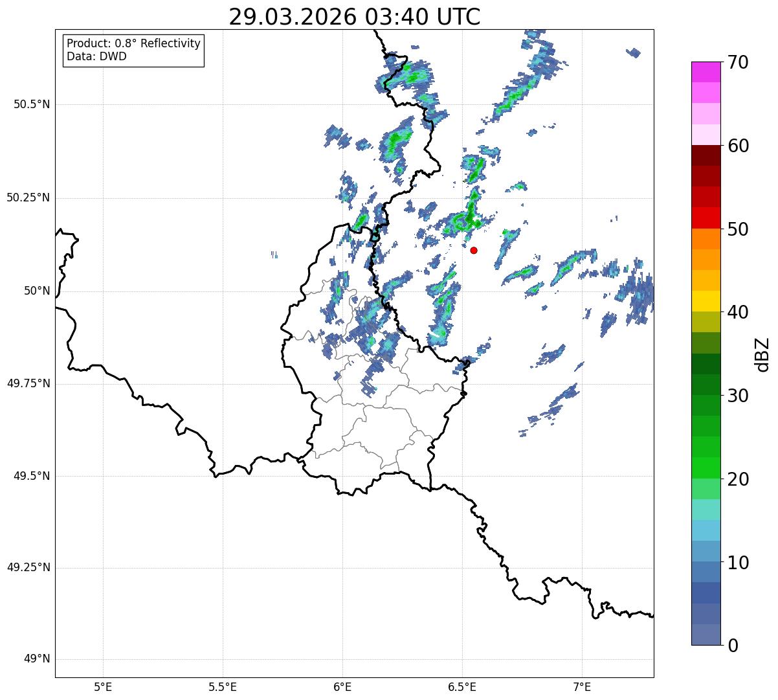
Task: Click the title 29.03.2026 03:40 UTC
Action: pyautogui.click(x=355, y=17)
